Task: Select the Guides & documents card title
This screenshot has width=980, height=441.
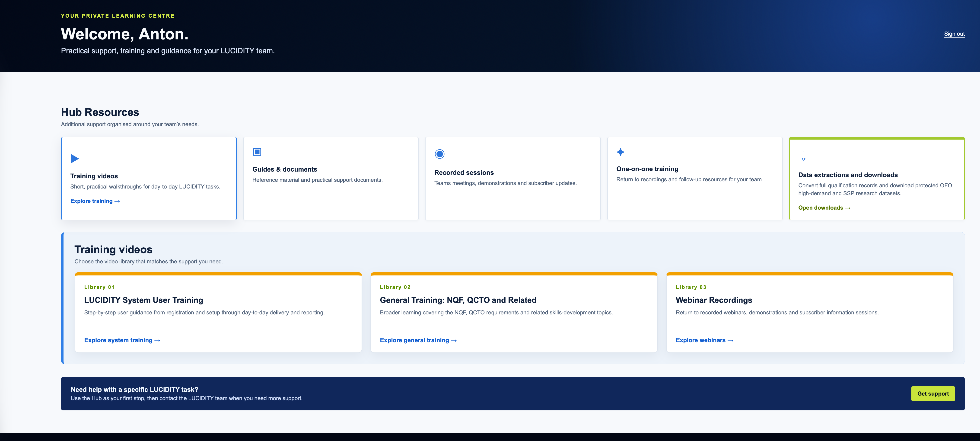Action: pyautogui.click(x=285, y=170)
